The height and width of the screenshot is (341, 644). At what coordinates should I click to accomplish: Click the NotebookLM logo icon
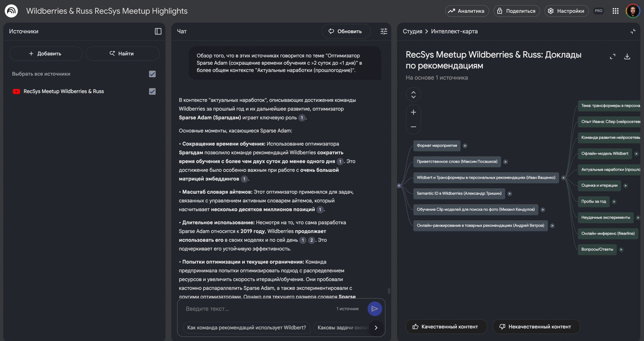pos(11,11)
